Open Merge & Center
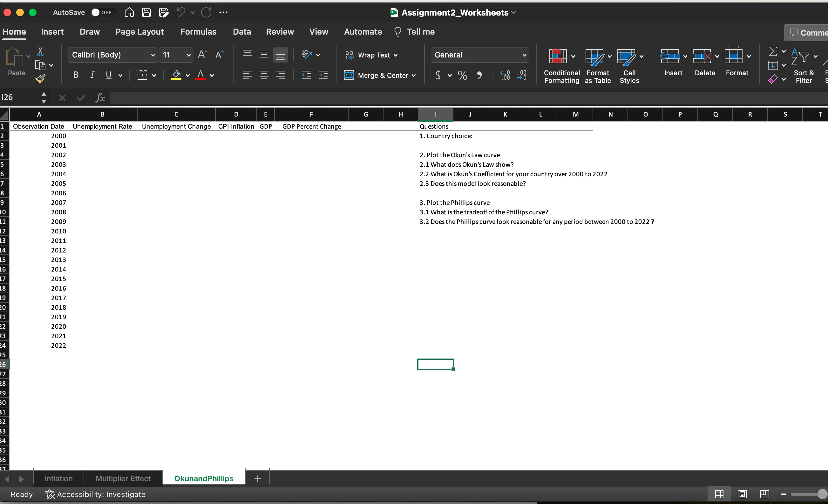The image size is (828, 504). 380,75
